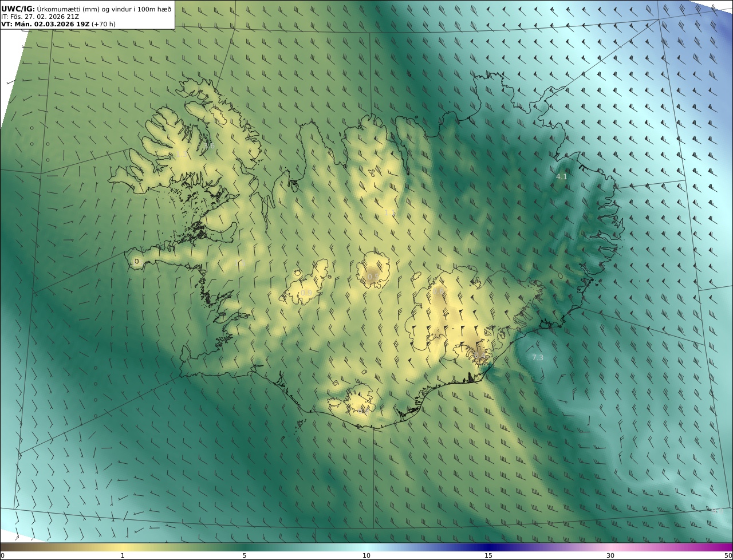Click the valid time 'VT: Mán. 02.03.2026 19Z'

click(46, 25)
